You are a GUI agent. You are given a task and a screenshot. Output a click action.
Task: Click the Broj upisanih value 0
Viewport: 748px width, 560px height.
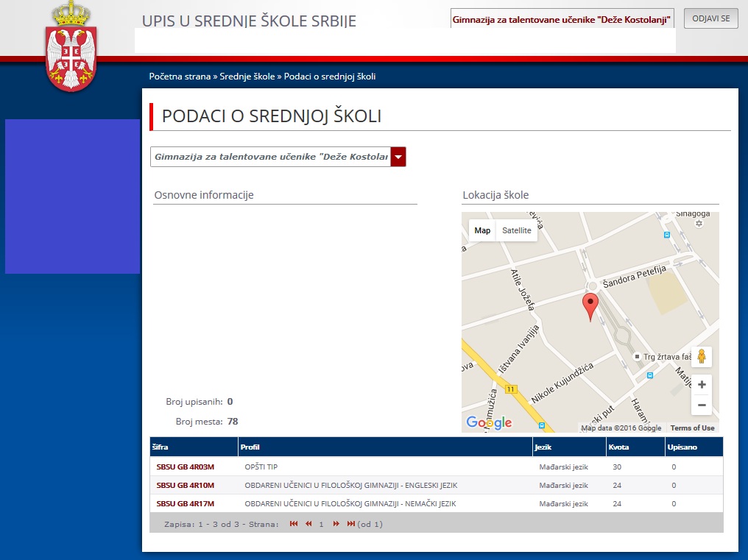[230, 402]
